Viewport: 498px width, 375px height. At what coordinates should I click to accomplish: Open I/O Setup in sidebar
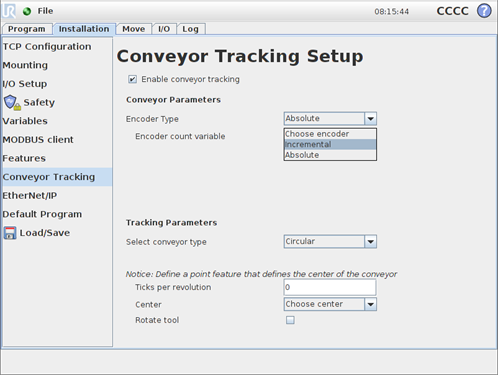57,84
